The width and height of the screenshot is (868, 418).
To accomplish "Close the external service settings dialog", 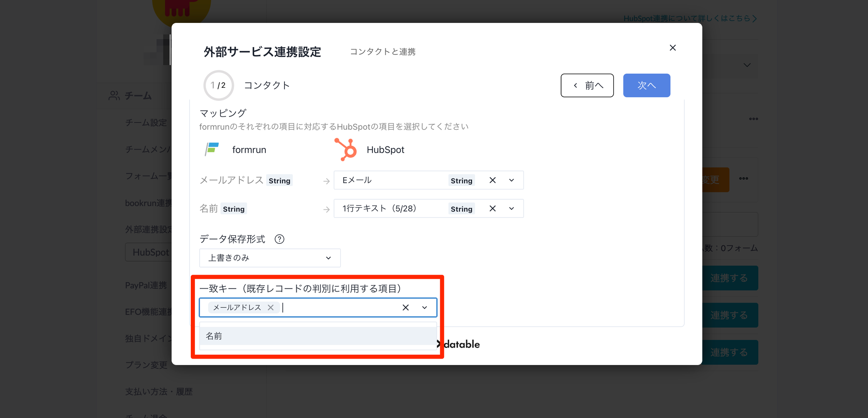I will tap(673, 48).
